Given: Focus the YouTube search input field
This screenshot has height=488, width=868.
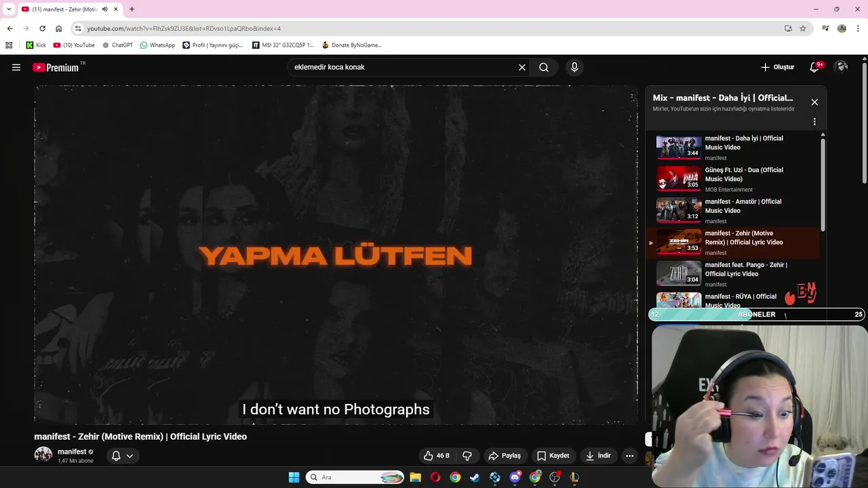Looking at the screenshot, I should click(403, 67).
